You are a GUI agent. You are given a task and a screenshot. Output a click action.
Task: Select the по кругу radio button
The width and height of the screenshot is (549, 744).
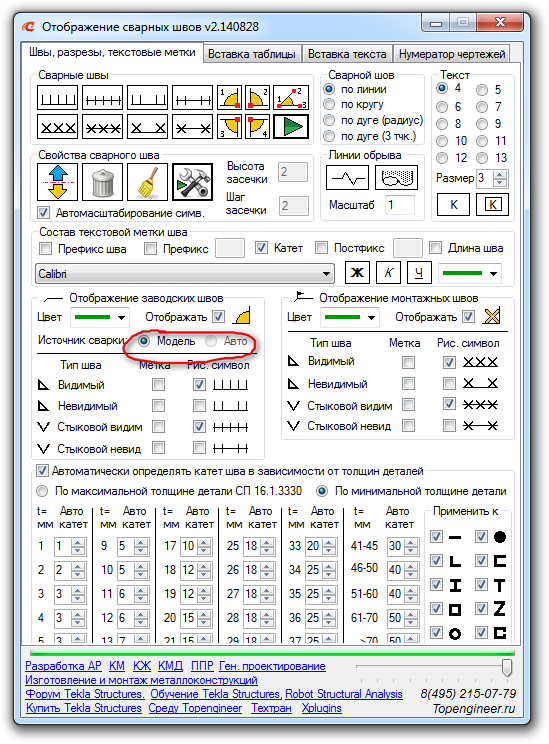click(329, 104)
